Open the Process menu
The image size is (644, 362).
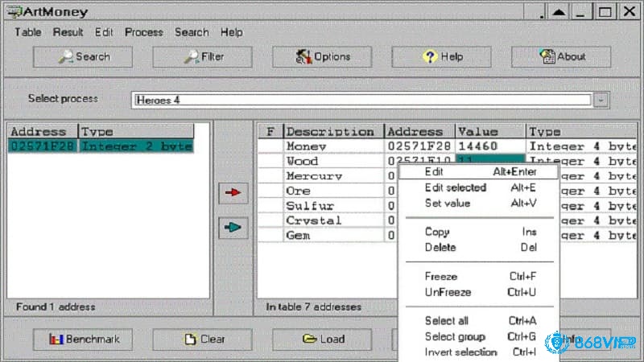coord(144,32)
